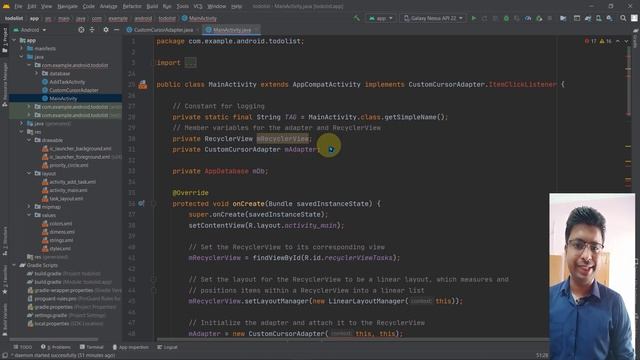The image size is (640, 360).
Task: Click the red error count indicator
Action: point(590,41)
